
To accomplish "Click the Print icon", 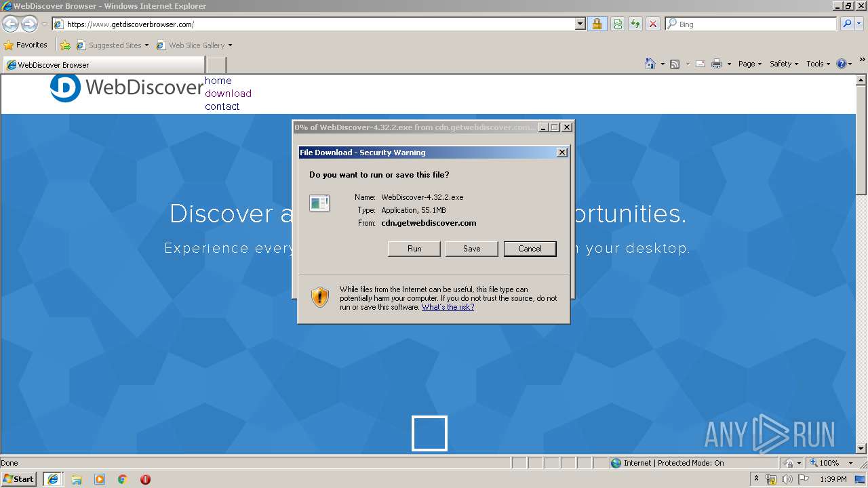I will 717,64.
